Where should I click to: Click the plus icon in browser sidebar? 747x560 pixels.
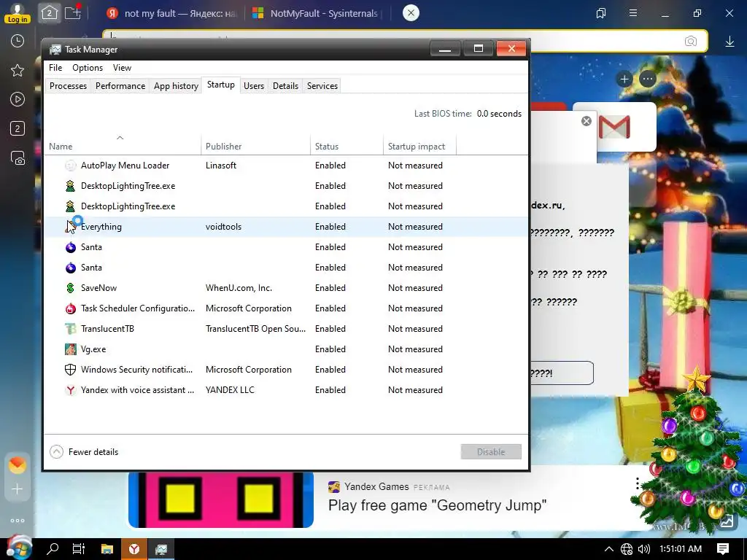coord(18,489)
